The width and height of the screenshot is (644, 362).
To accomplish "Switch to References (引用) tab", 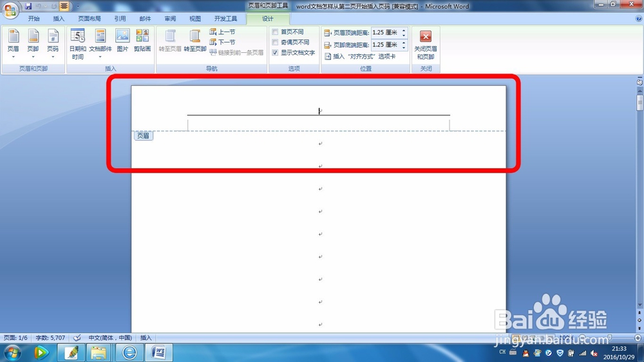I will point(120,19).
